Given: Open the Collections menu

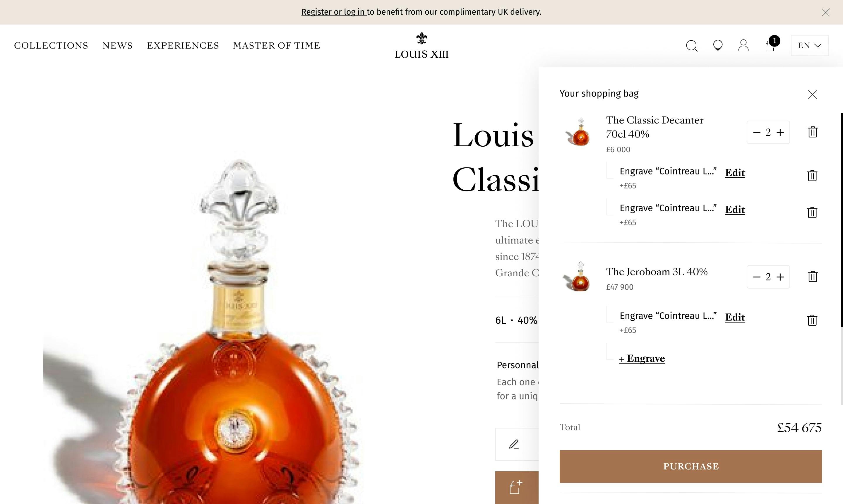Looking at the screenshot, I should click(51, 45).
